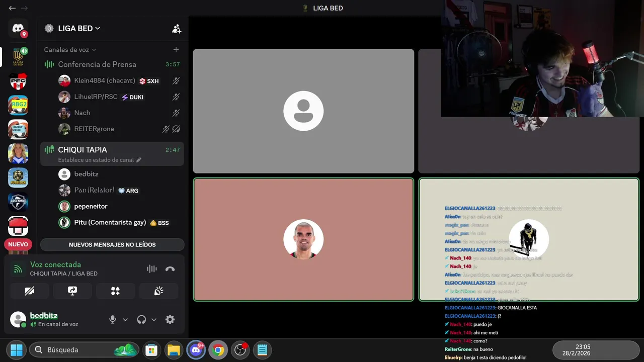Toggle noise suppression waveform icon
This screenshot has width=644, height=362.
click(152, 269)
